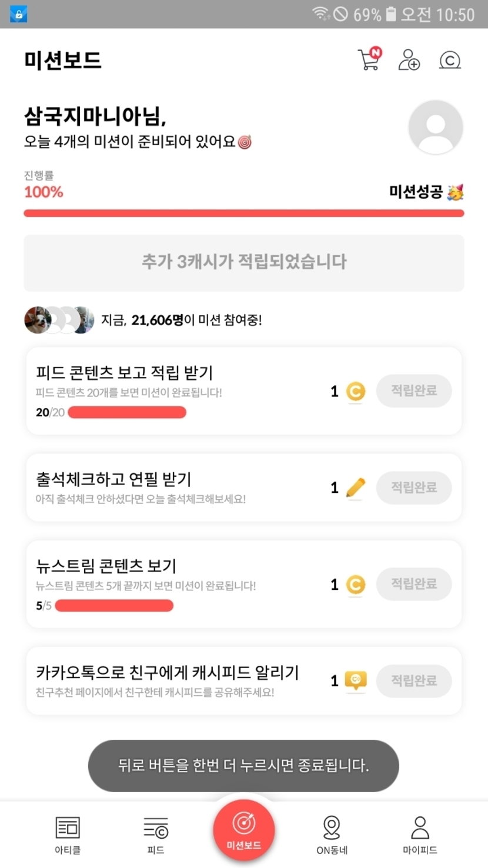Image resolution: width=488 pixels, height=868 pixels.
Task: Open the 마이피드 tab
Action: [x=420, y=834]
